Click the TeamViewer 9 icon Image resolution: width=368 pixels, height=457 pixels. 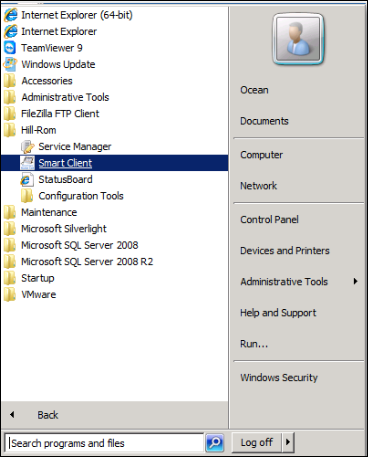(x=10, y=48)
